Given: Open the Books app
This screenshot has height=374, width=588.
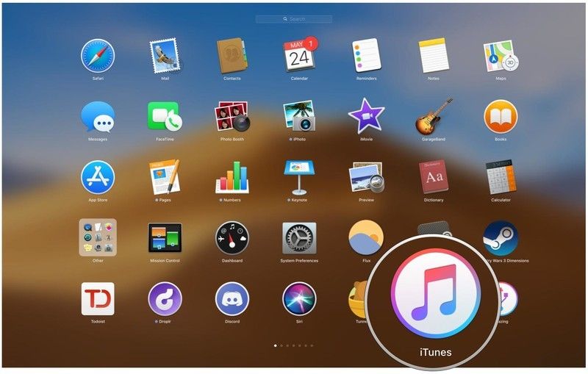Looking at the screenshot, I should (501, 117).
